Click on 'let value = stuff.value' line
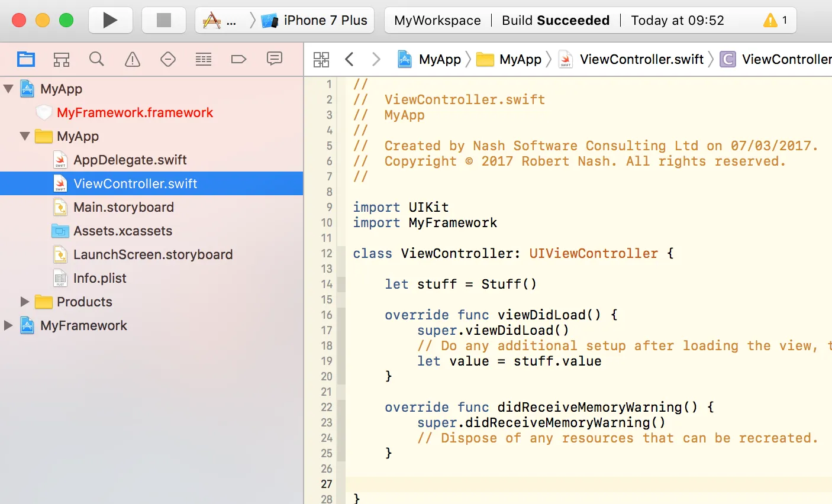The width and height of the screenshot is (832, 504). pyautogui.click(x=509, y=361)
